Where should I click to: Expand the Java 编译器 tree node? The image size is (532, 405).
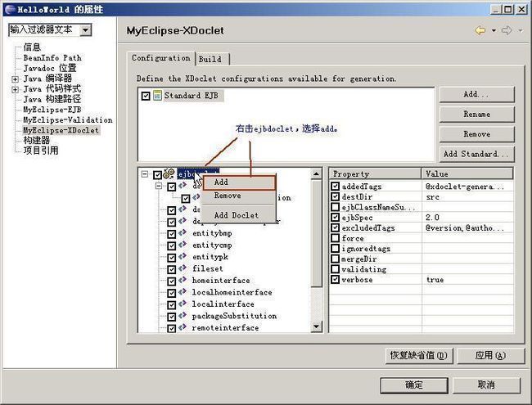15,79
